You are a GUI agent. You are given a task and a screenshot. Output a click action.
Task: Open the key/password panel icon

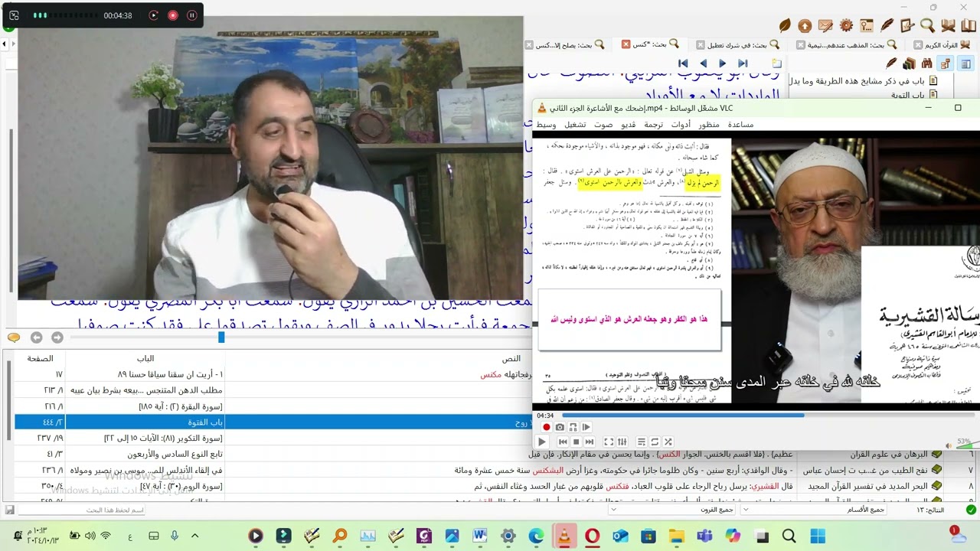[867, 26]
